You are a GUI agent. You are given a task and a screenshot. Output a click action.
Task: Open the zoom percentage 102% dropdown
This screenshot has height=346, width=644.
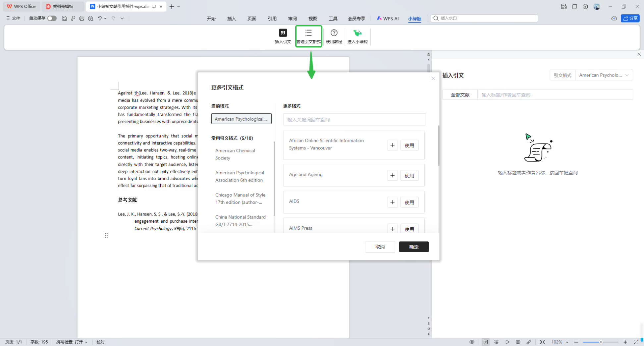coord(560,342)
